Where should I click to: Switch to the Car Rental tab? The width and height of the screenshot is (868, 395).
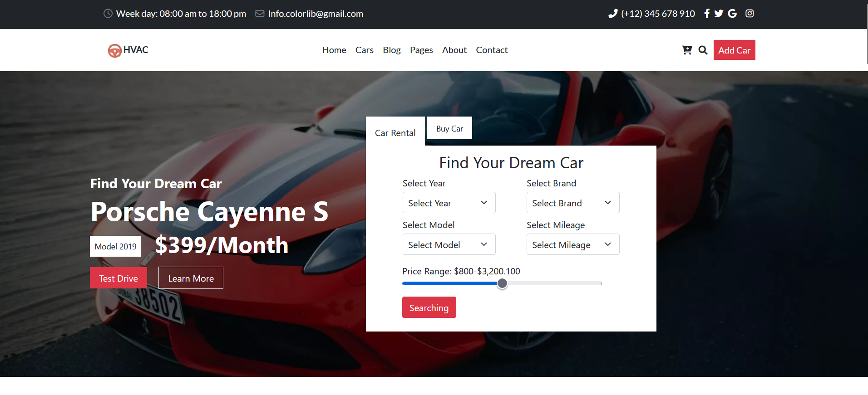[395, 132]
